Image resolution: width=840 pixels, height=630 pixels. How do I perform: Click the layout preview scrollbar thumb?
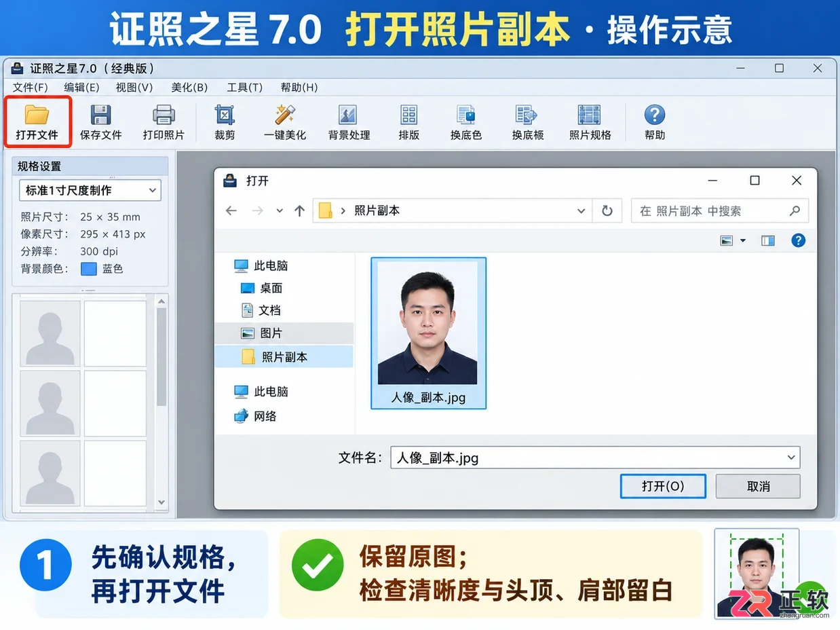coord(161,357)
